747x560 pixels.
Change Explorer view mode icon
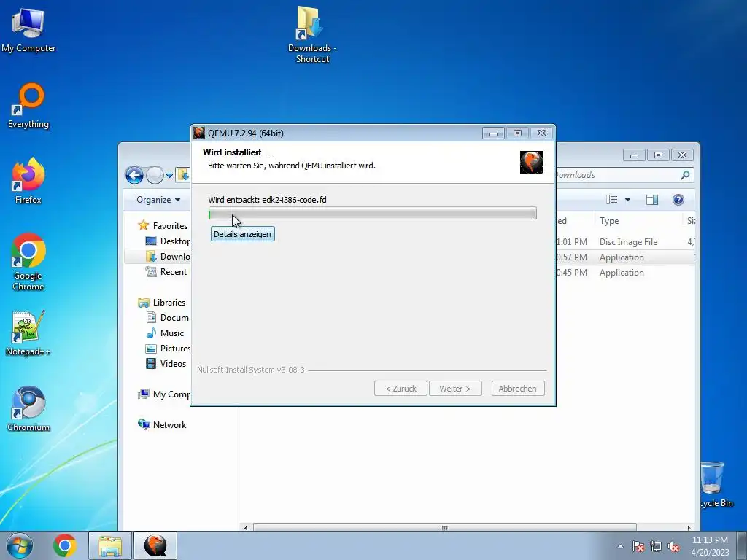[x=612, y=200]
